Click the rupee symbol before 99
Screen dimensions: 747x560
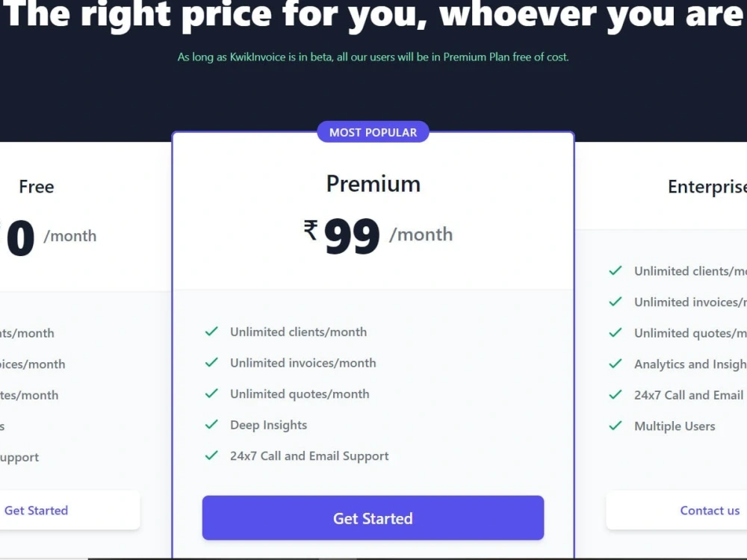311,229
